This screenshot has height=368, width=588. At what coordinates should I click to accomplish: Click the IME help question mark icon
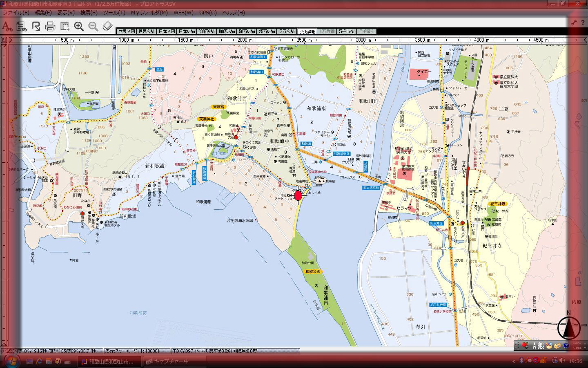point(566,346)
